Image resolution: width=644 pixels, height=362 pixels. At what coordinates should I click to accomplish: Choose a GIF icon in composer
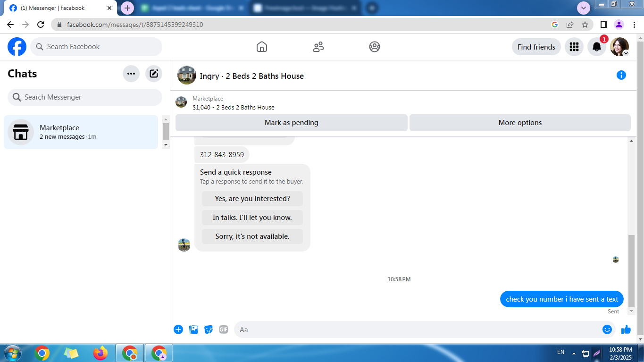pos(224,329)
